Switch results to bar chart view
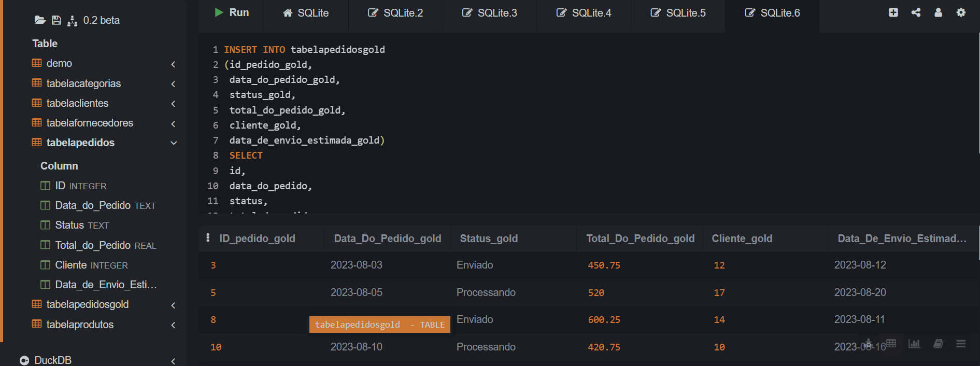 pos(914,344)
